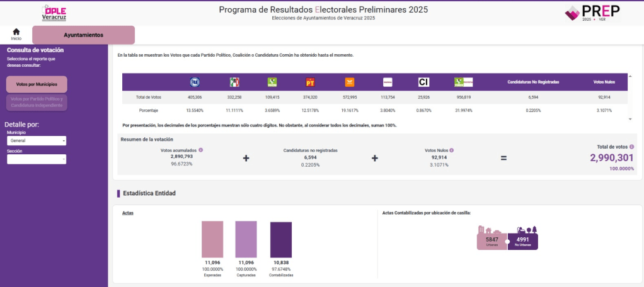
Task: Click the PAN party logo
Action: coord(195,82)
